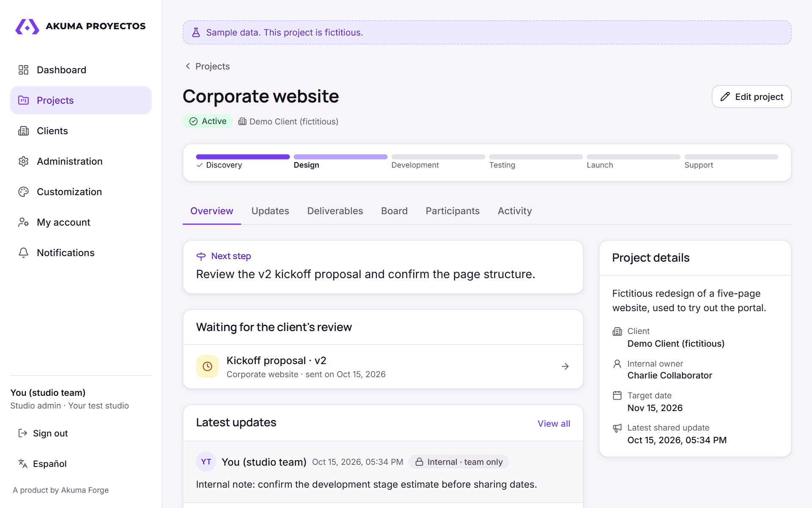Show the Activity tab
Viewport: 812px width, 508px height.
(x=515, y=211)
